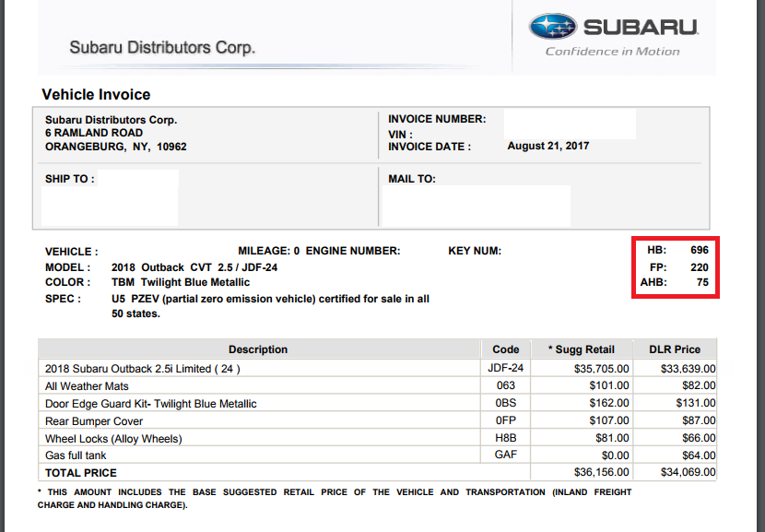Screen dimensions: 765x532
Task: Click the total dealer price $34,069.00
Action: pos(688,472)
